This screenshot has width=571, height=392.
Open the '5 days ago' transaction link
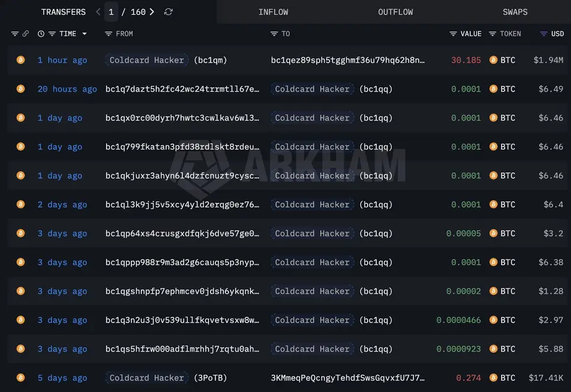pyautogui.click(x=62, y=378)
